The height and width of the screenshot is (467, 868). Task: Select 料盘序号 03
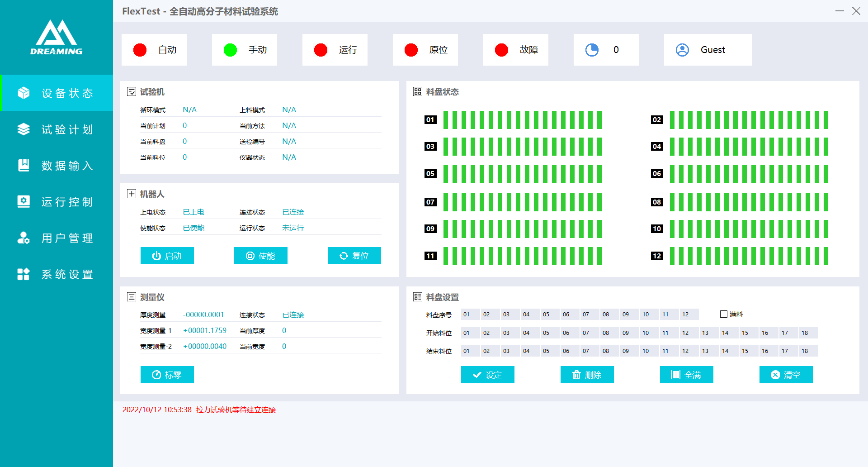pyautogui.click(x=510, y=314)
